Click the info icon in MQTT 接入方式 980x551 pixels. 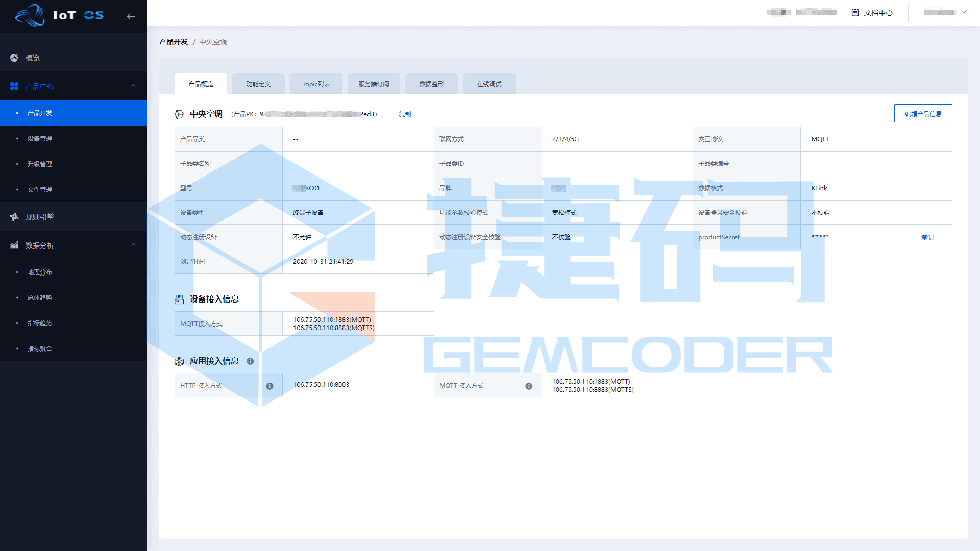[529, 386]
